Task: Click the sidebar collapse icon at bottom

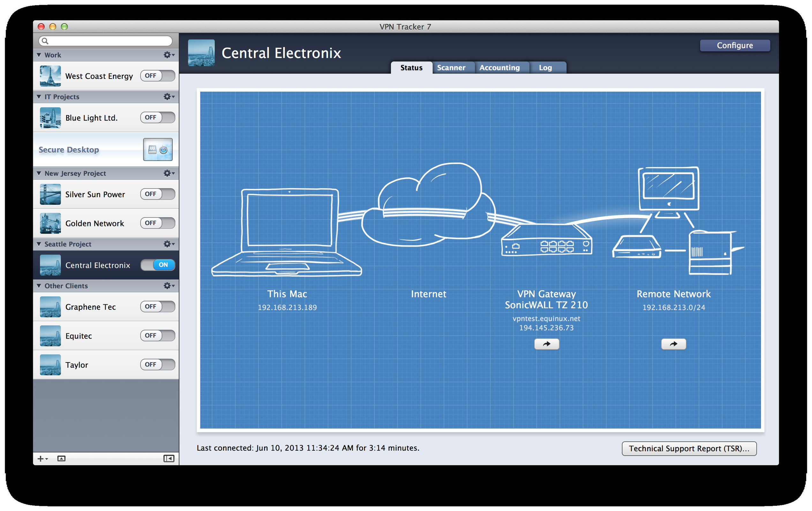Action: [x=169, y=458]
